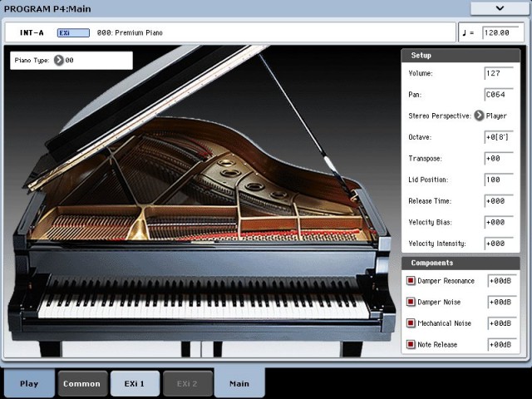Open the EXi 1 tab

click(x=135, y=383)
